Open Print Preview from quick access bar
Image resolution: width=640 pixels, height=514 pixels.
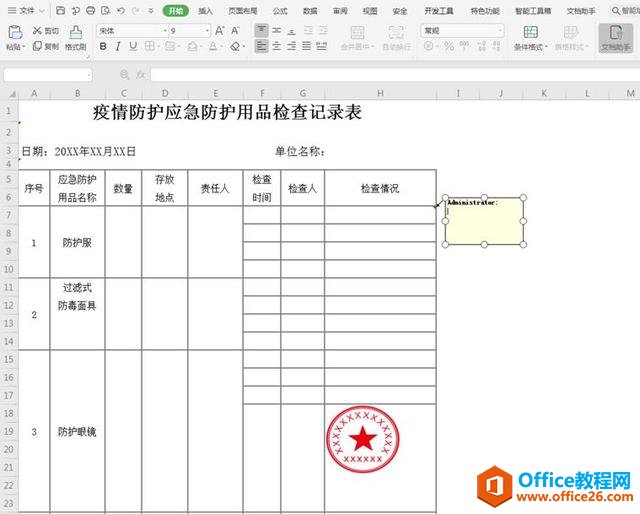click(x=106, y=11)
